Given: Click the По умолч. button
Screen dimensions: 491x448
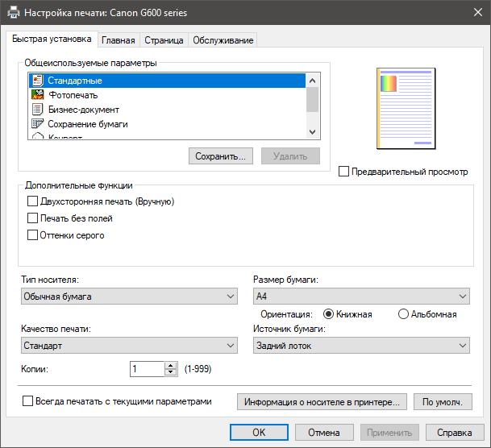Looking at the screenshot, I should 443,402.
